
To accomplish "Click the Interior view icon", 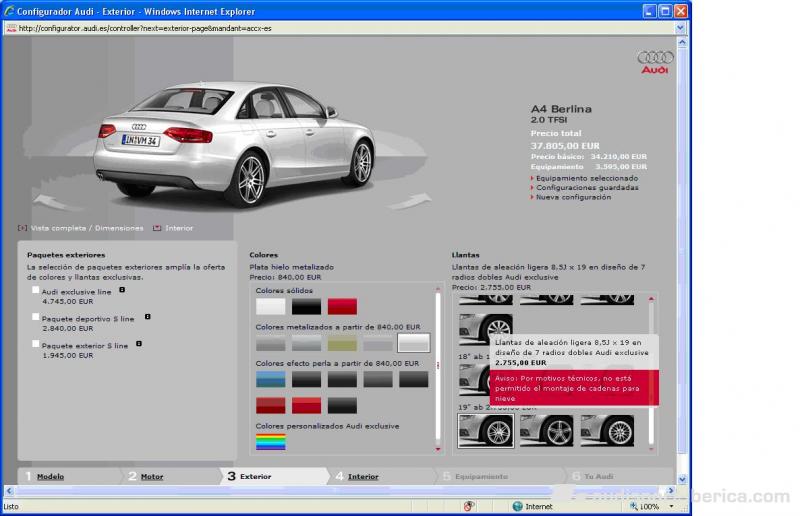I will [x=157, y=228].
